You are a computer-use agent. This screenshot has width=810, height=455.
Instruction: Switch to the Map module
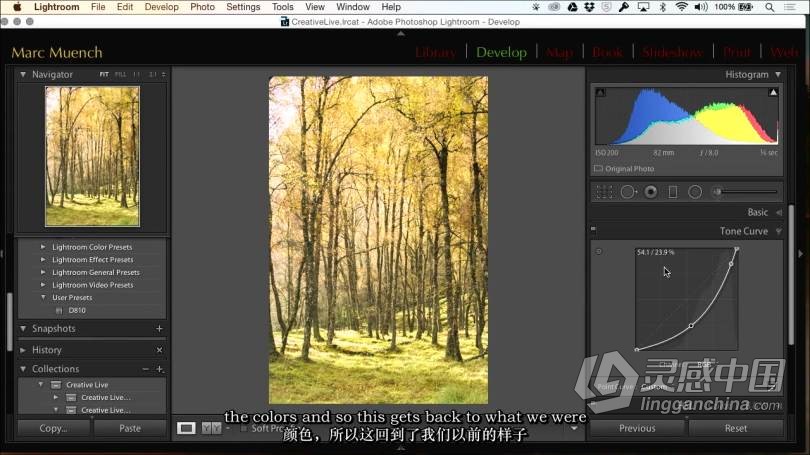coord(559,53)
